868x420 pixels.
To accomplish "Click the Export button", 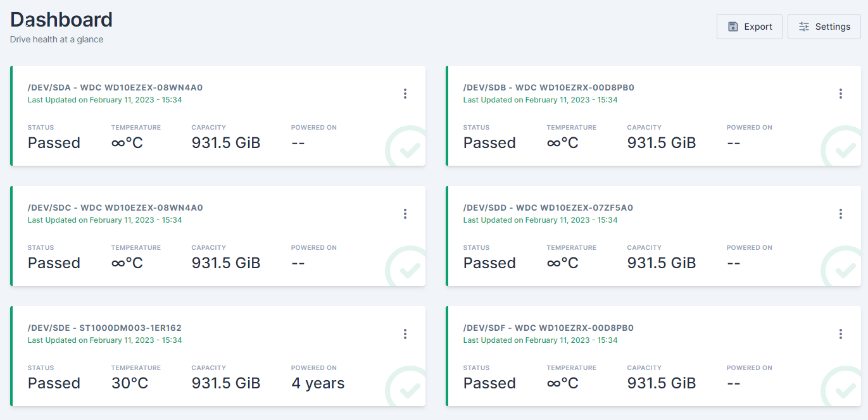I will pos(750,27).
